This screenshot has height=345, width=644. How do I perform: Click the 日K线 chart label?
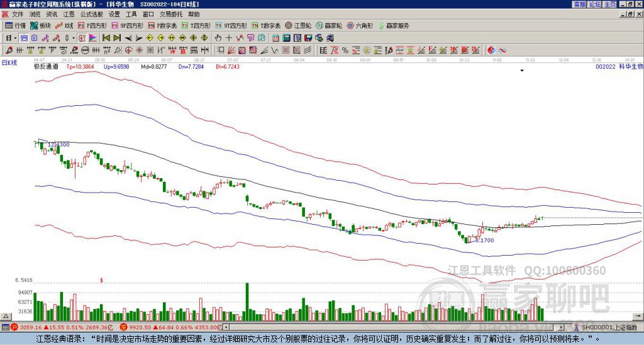[x=9, y=63]
